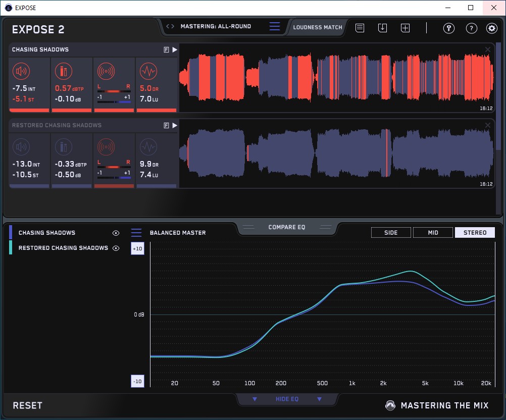Toggle the Loudness Match button
This screenshot has width=506, height=420.
pyautogui.click(x=318, y=27)
